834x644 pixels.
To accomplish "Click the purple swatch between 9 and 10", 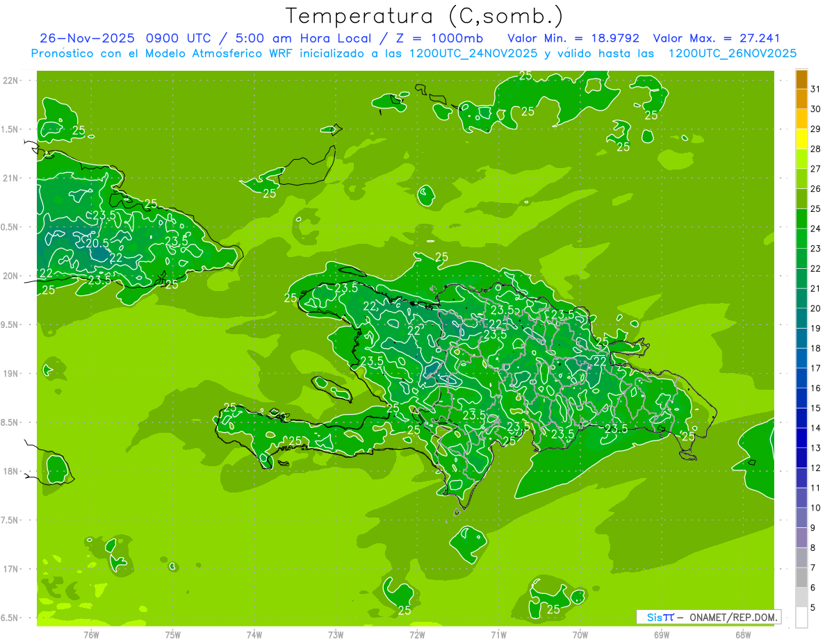I will [801, 518].
